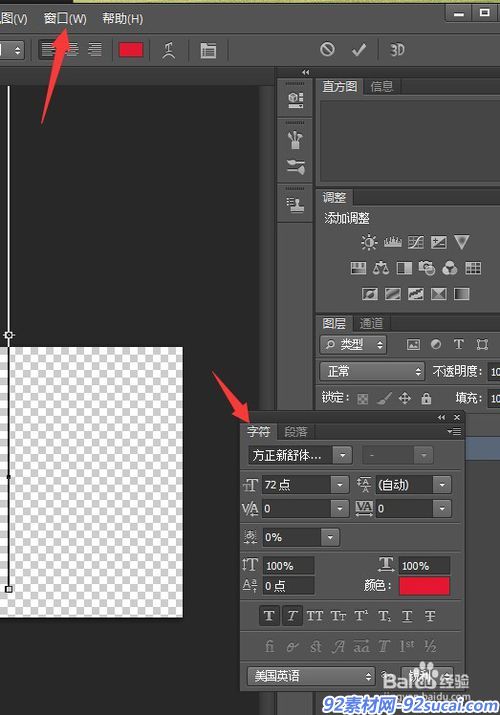Add a levels adjustment
500x715 pixels.
(x=392, y=242)
